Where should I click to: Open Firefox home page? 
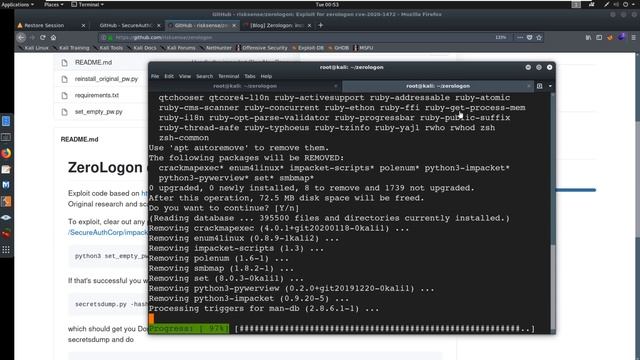(x=53, y=37)
